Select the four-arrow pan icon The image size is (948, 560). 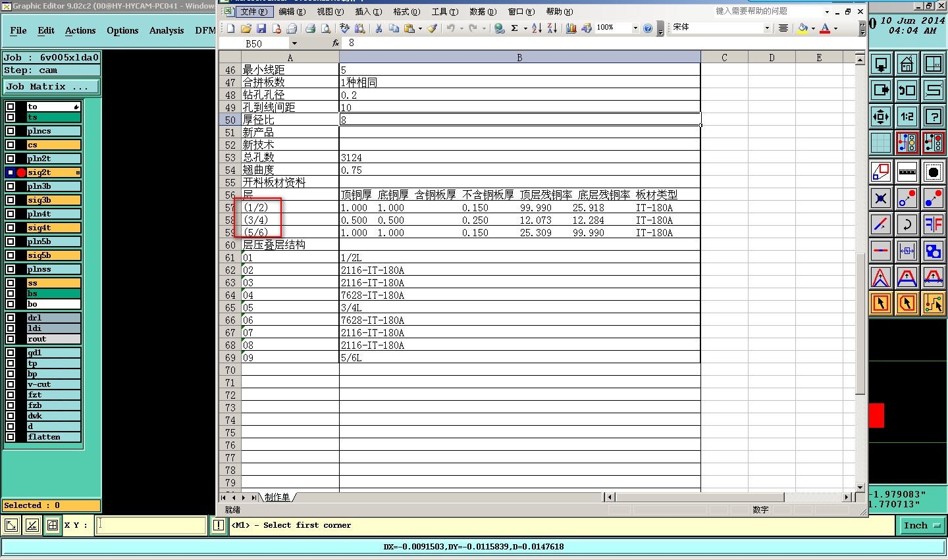tap(881, 116)
